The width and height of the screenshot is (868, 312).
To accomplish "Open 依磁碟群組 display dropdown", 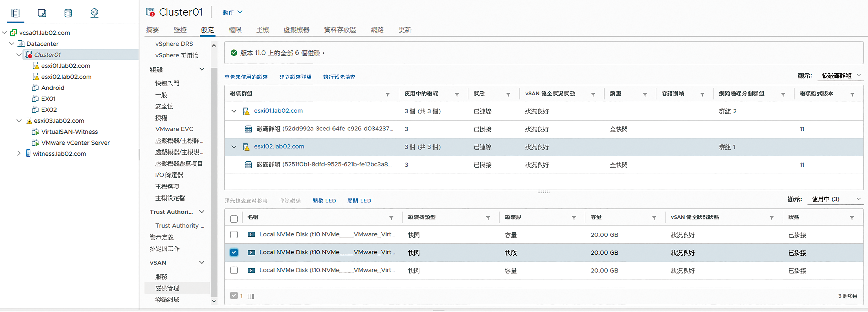I will 840,76.
